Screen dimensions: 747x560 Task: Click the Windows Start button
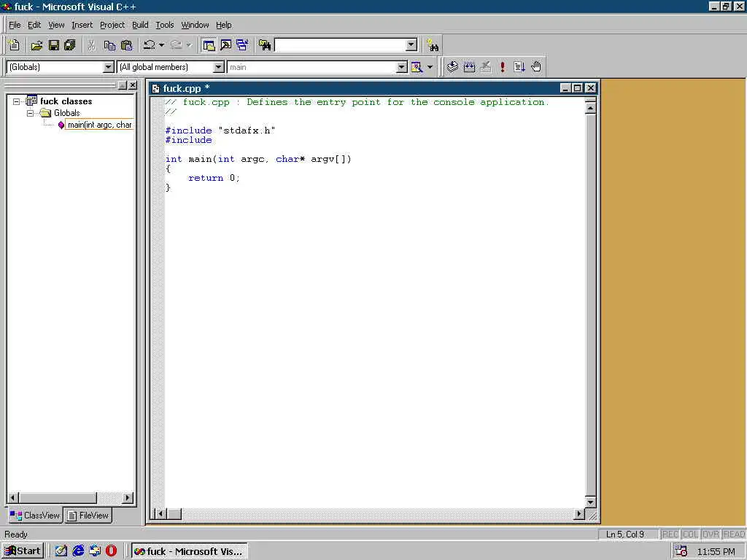point(23,551)
